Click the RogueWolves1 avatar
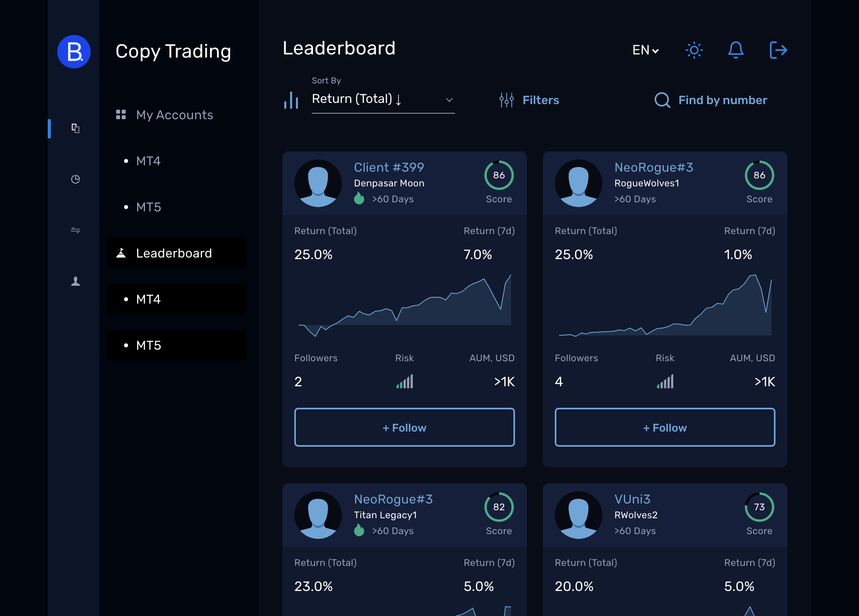 tap(579, 183)
